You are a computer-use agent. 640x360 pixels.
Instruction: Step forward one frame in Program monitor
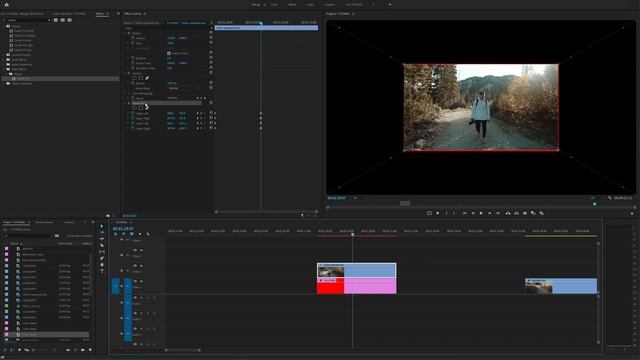click(489, 213)
